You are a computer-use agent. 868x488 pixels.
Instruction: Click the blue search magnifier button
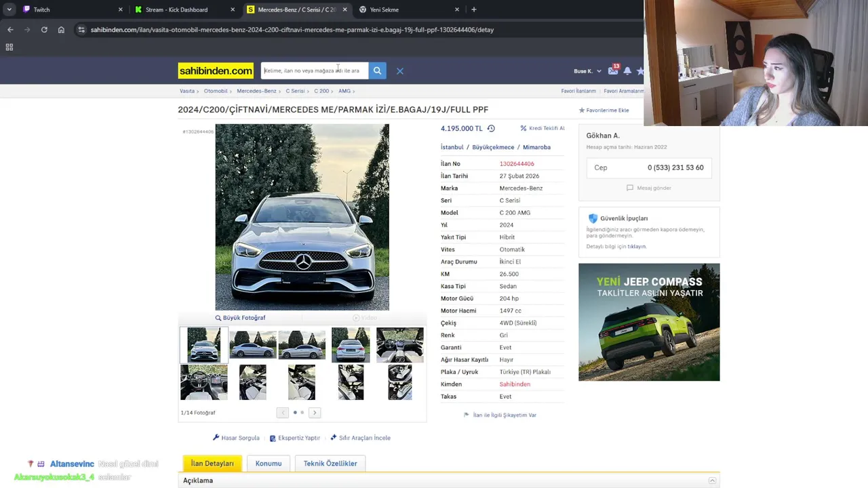pos(377,70)
